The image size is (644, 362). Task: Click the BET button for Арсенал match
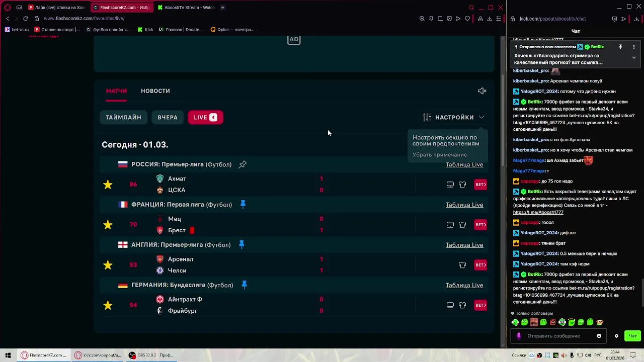point(480,265)
